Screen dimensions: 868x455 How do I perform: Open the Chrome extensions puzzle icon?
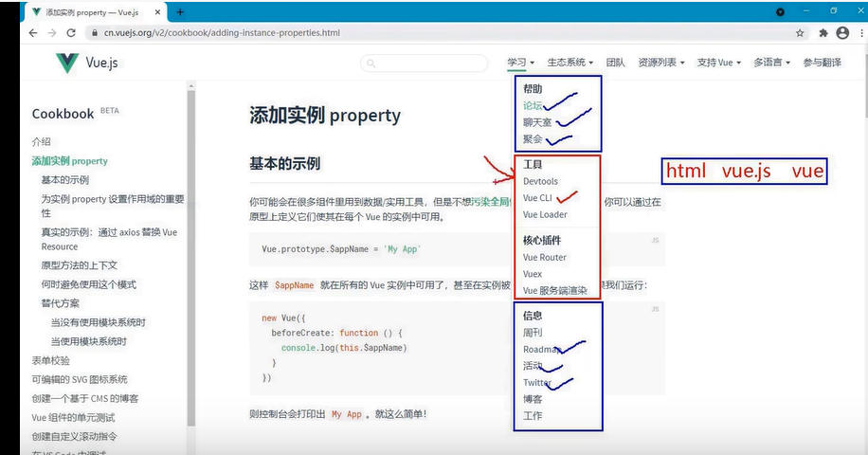click(823, 33)
